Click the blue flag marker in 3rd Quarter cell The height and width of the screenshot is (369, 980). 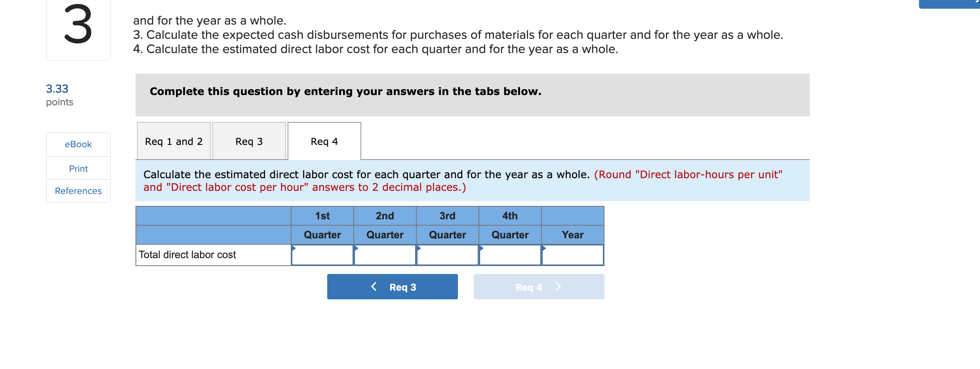(x=419, y=249)
